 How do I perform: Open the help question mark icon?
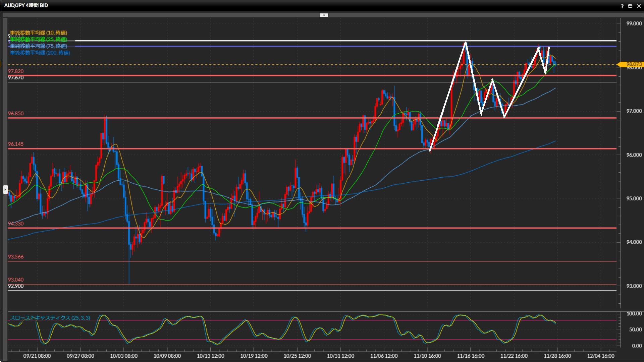tap(622, 6)
